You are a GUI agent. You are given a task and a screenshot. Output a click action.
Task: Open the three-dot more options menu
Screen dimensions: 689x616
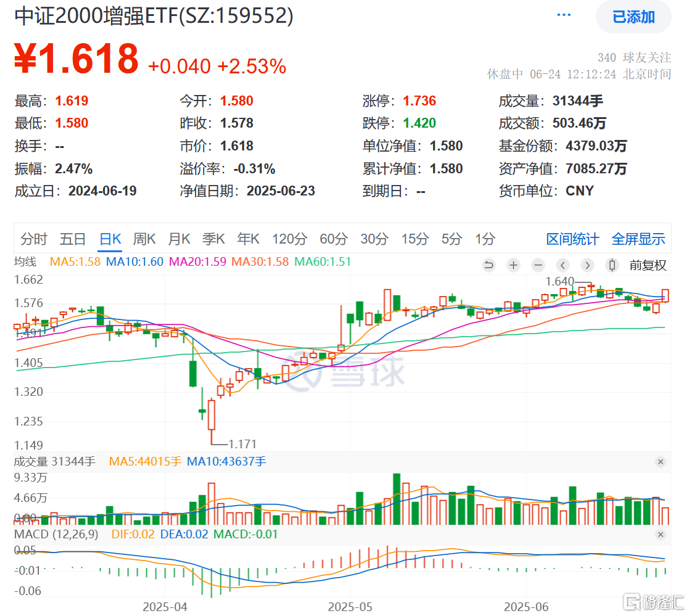click(x=564, y=15)
